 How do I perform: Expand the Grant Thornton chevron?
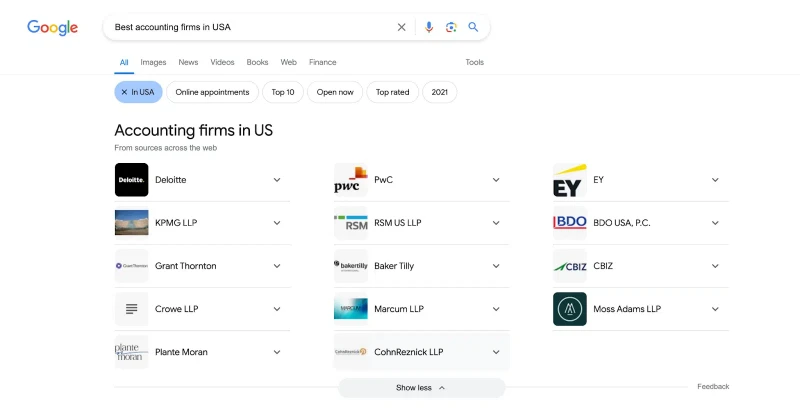pos(277,266)
